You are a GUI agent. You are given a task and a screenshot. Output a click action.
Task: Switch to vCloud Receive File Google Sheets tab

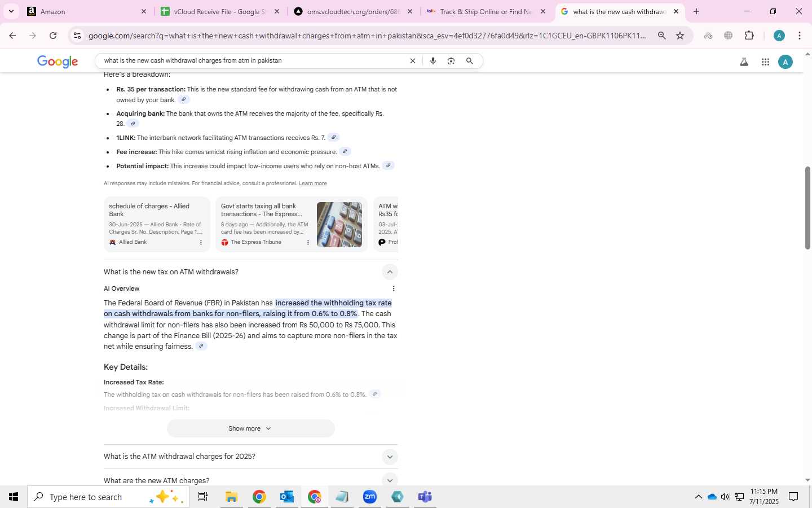pos(219,11)
